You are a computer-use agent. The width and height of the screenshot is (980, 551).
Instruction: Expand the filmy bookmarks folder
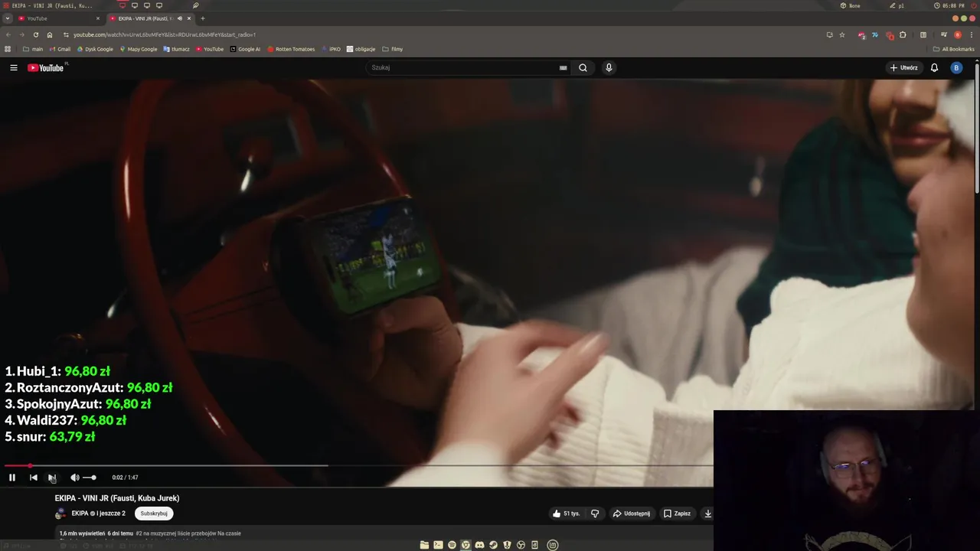click(x=393, y=49)
